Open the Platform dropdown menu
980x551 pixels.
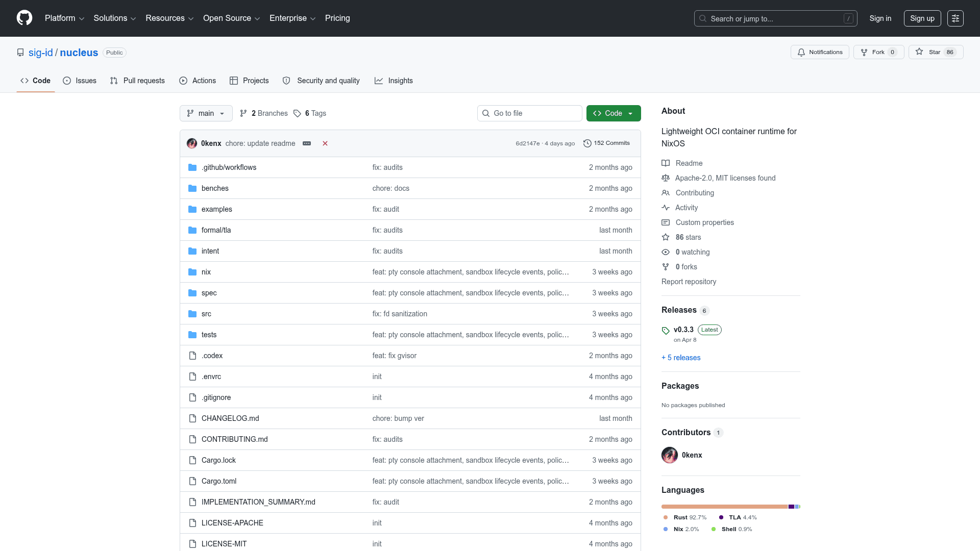coord(64,18)
